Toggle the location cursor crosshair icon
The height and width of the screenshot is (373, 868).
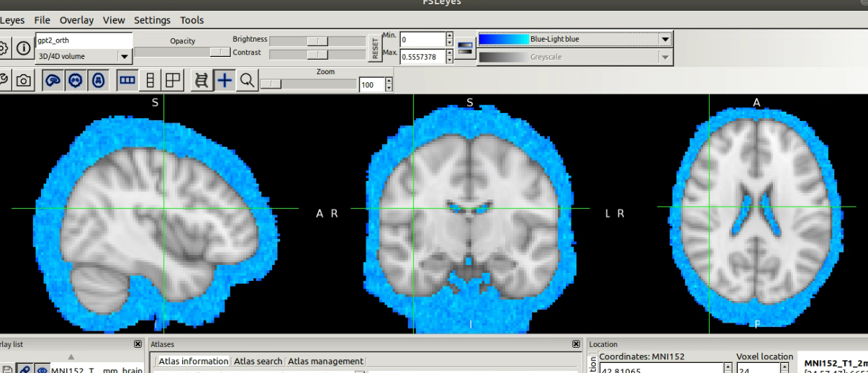[225, 81]
